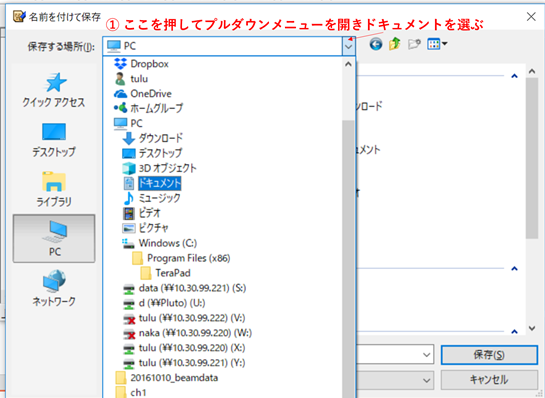Choose Windows (C:) drive in list
The image size is (545, 398).
click(x=160, y=243)
